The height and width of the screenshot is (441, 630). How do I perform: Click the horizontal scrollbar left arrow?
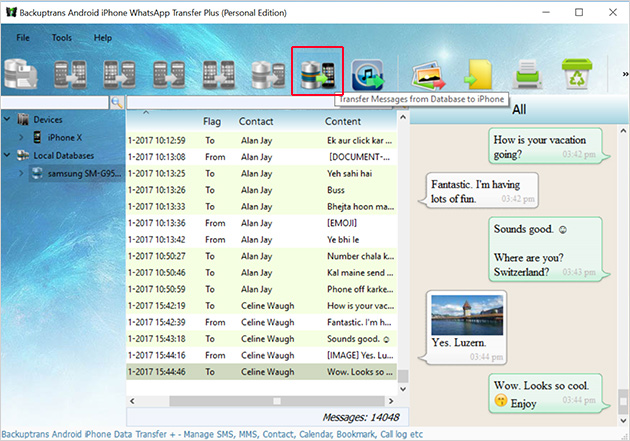pyautogui.click(x=132, y=401)
